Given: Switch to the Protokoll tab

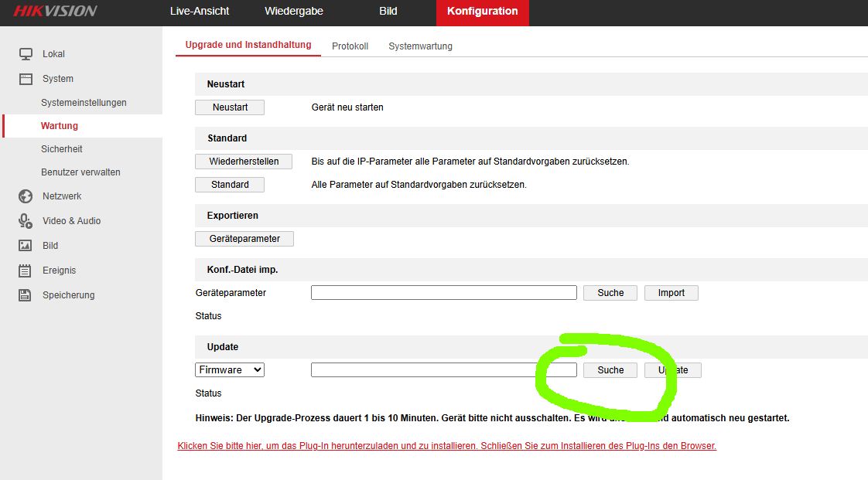Looking at the screenshot, I should coord(350,46).
